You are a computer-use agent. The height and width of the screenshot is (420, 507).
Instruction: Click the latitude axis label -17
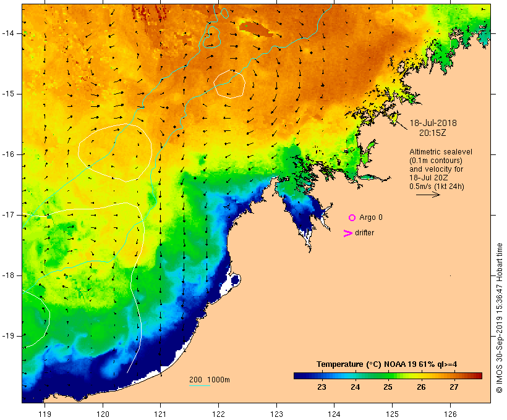click(x=8, y=215)
